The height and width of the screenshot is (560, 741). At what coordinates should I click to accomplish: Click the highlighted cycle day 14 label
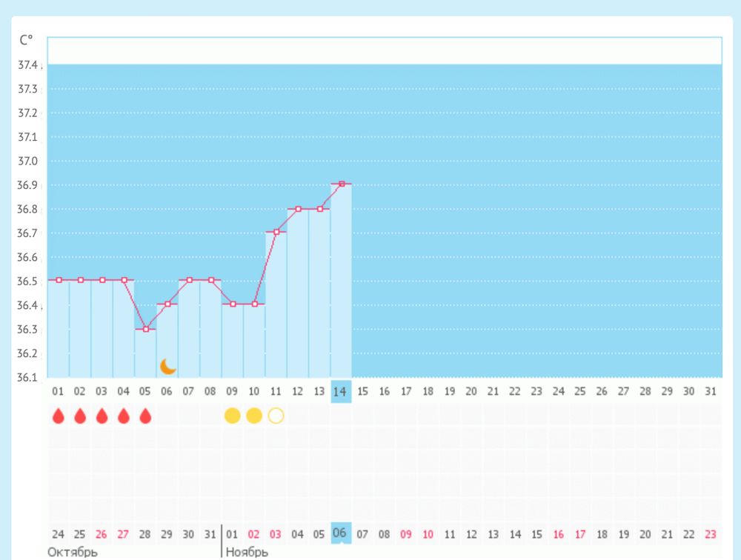pyautogui.click(x=341, y=392)
